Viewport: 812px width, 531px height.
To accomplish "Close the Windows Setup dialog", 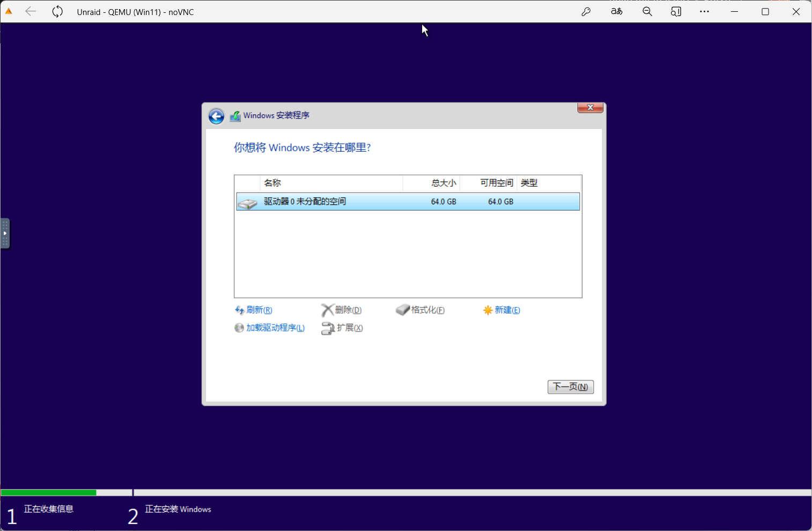I will (x=590, y=108).
